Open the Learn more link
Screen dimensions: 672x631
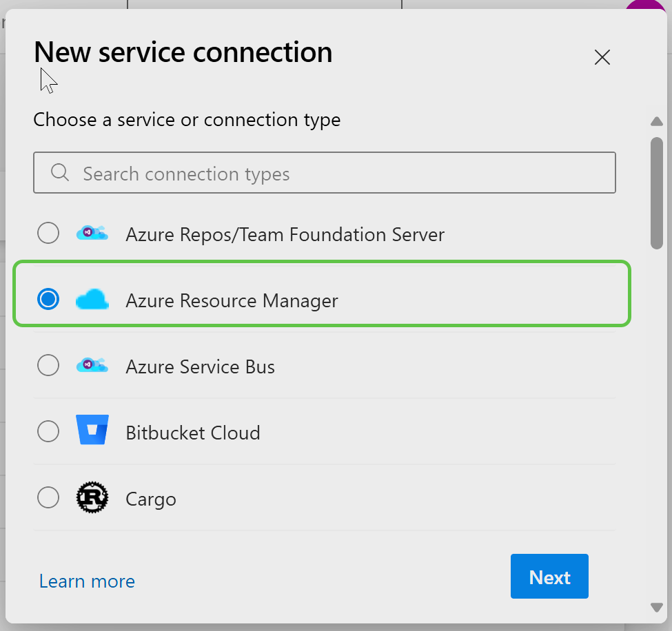(87, 581)
